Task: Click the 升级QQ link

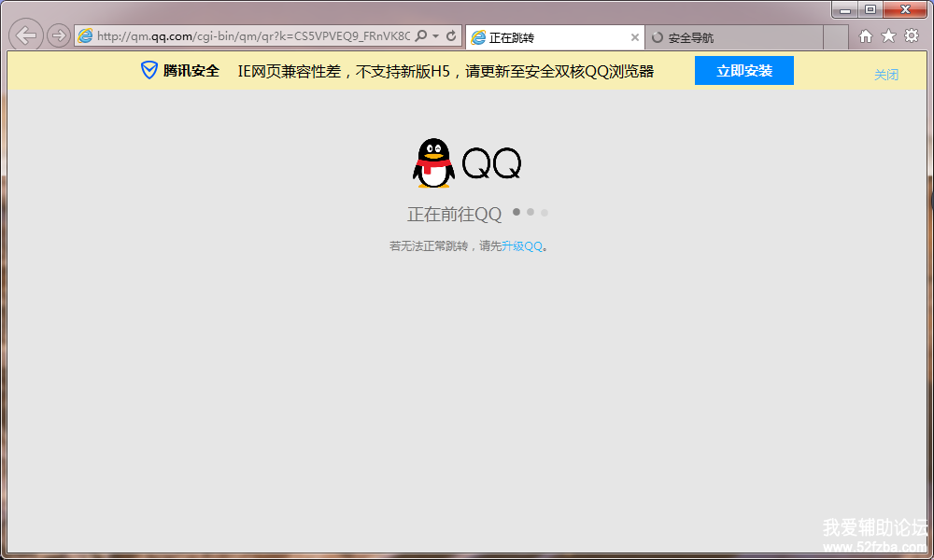Action: [x=522, y=245]
